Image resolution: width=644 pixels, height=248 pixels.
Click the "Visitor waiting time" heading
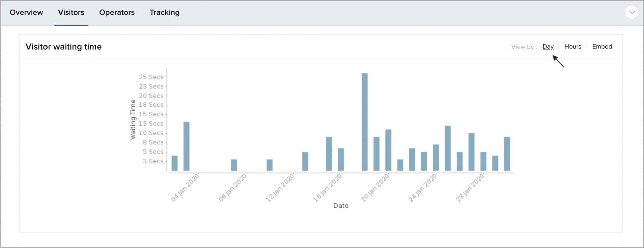click(x=63, y=47)
